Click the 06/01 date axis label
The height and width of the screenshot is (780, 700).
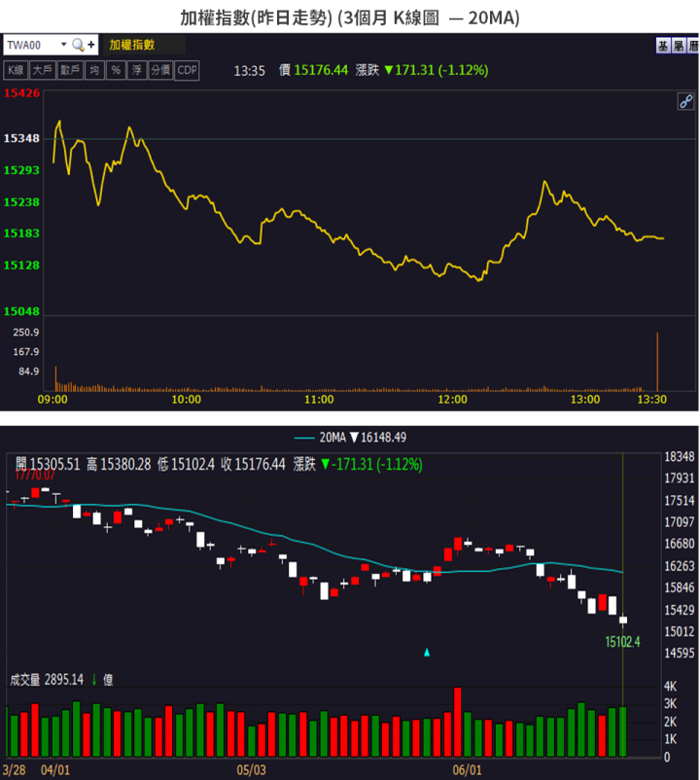[467, 770]
